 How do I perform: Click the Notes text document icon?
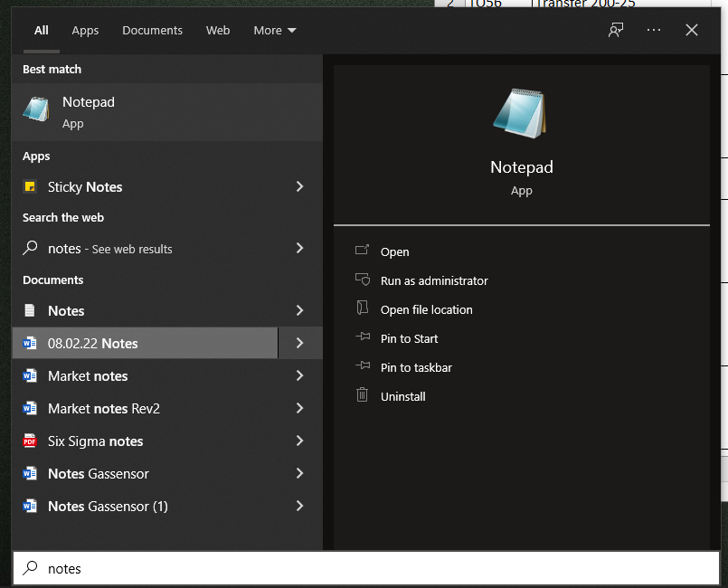click(30, 310)
